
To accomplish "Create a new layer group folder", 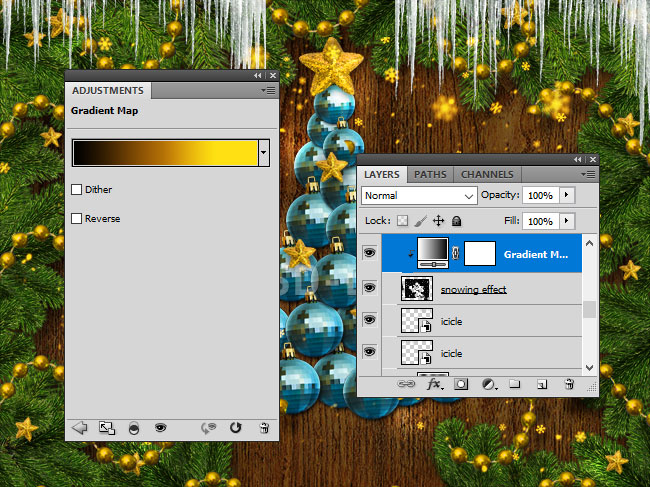I will 514,383.
